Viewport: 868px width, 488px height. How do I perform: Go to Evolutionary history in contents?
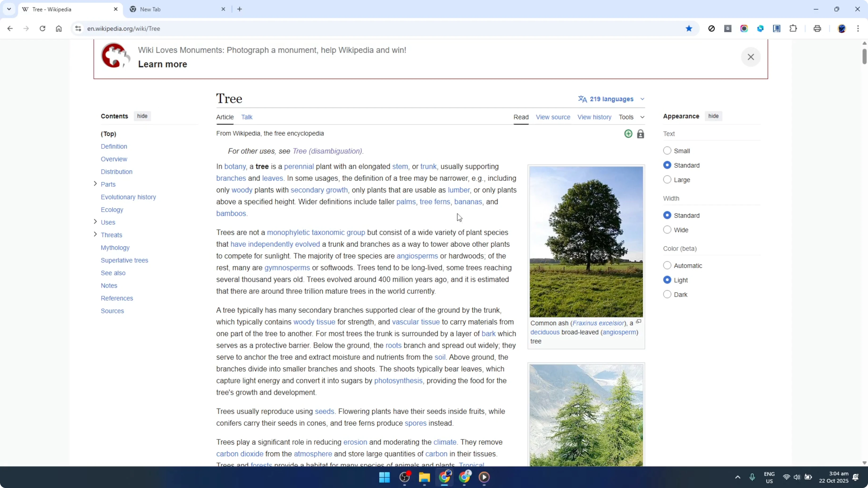(x=128, y=197)
